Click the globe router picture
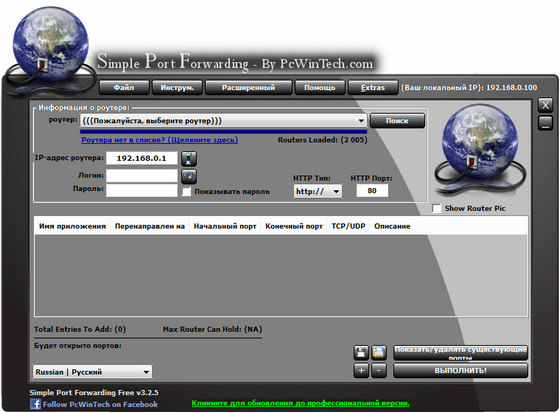Viewport: 560px width, 413px height. coord(480,150)
